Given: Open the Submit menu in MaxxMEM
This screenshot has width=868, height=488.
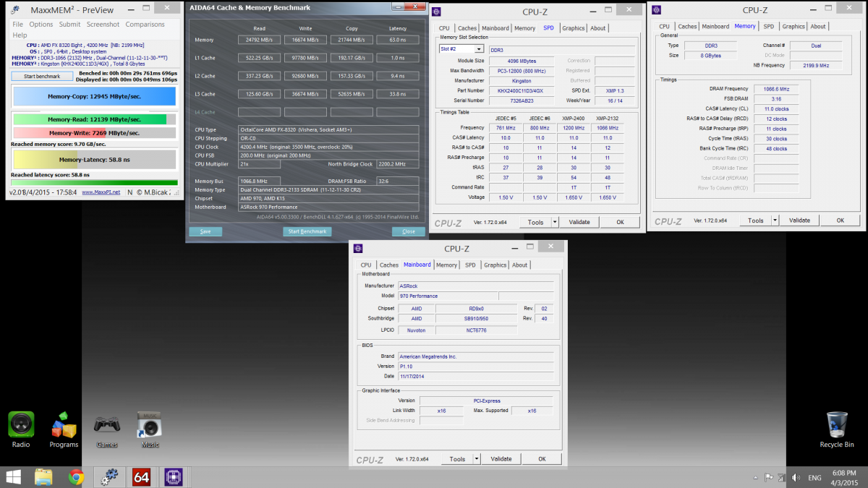Looking at the screenshot, I should pyautogui.click(x=69, y=25).
